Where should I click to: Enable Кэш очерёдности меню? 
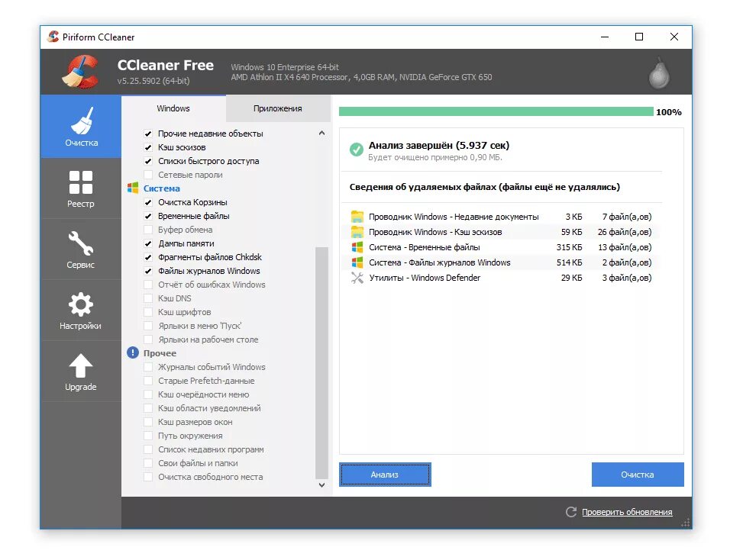point(148,394)
